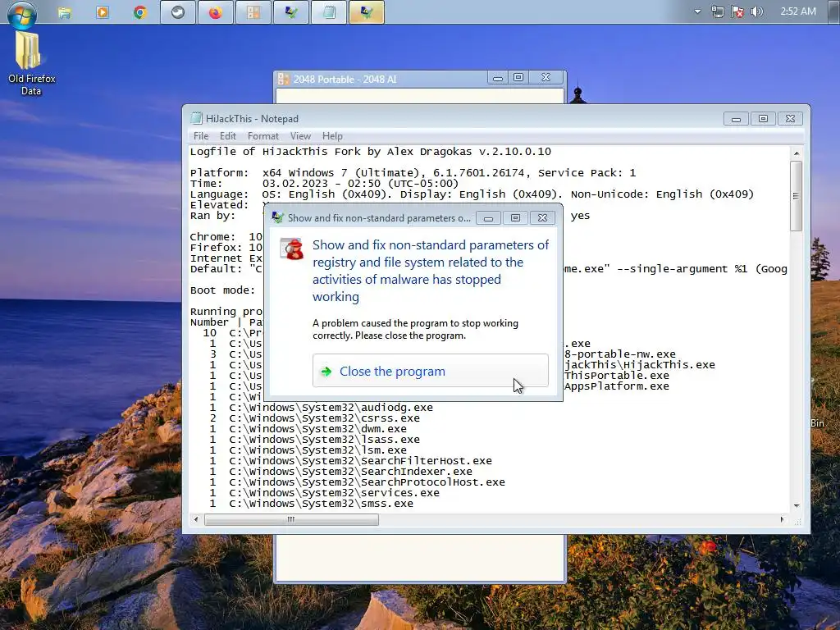The image size is (840, 630).
Task: Click the SearchFilterHost.exe process line
Action: point(351,461)
